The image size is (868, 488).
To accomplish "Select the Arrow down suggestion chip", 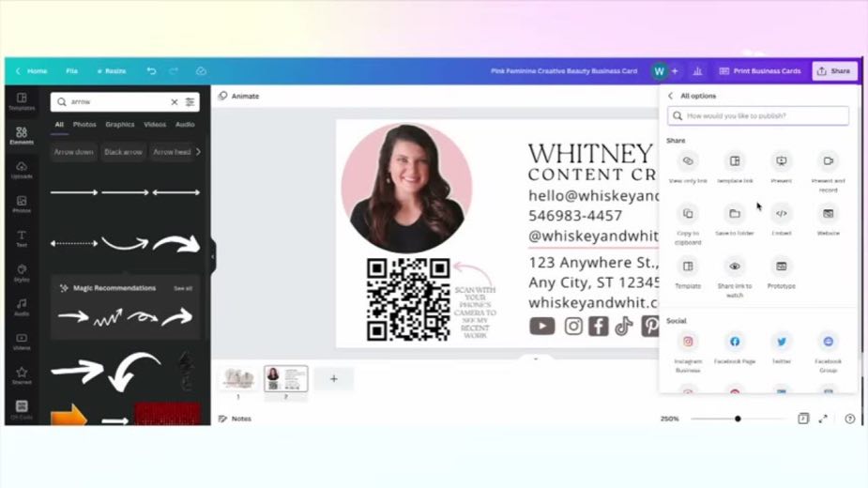I will point(73,152).
